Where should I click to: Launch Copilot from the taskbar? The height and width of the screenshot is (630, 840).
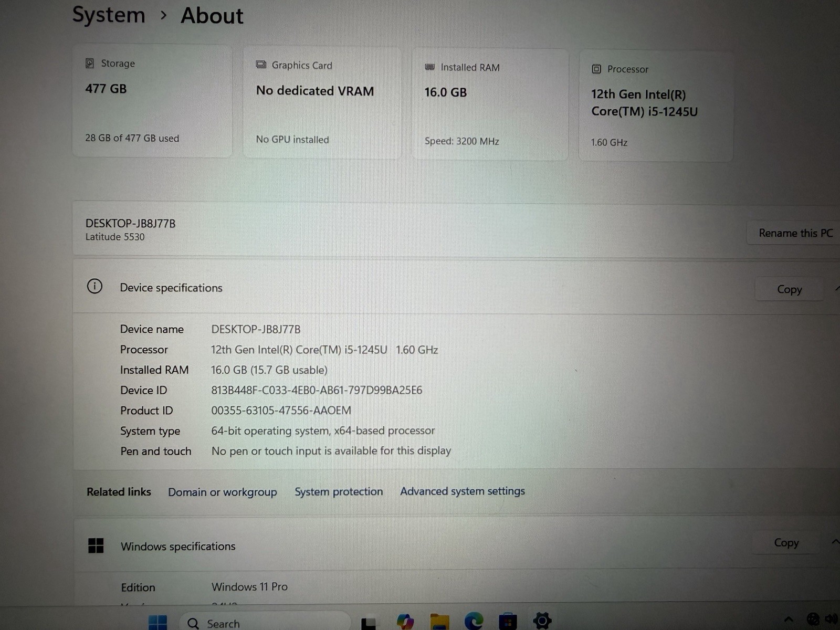[405, 622]
